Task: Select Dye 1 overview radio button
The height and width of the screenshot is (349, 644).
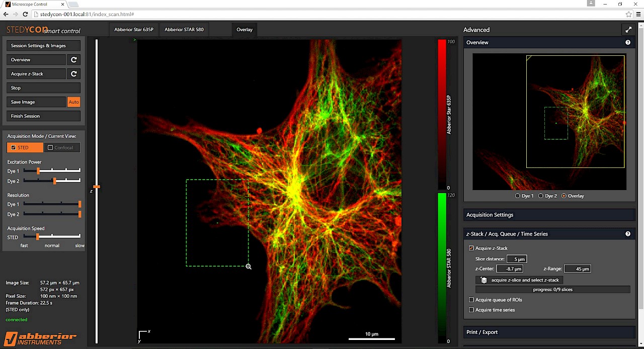Action: pyautogui.click(x=518, y=196)
